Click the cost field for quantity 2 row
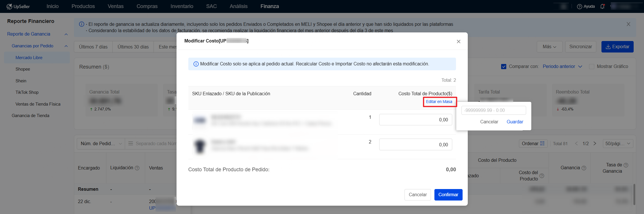Viewport: 644px width, 214px height. [x=415, y=145]
